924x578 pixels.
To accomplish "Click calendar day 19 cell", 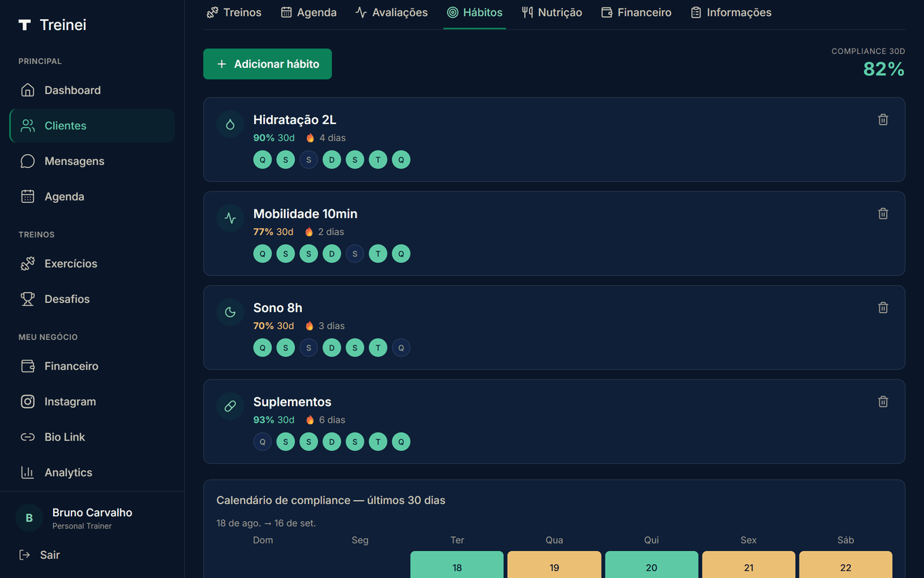I will tap(554, 565).
